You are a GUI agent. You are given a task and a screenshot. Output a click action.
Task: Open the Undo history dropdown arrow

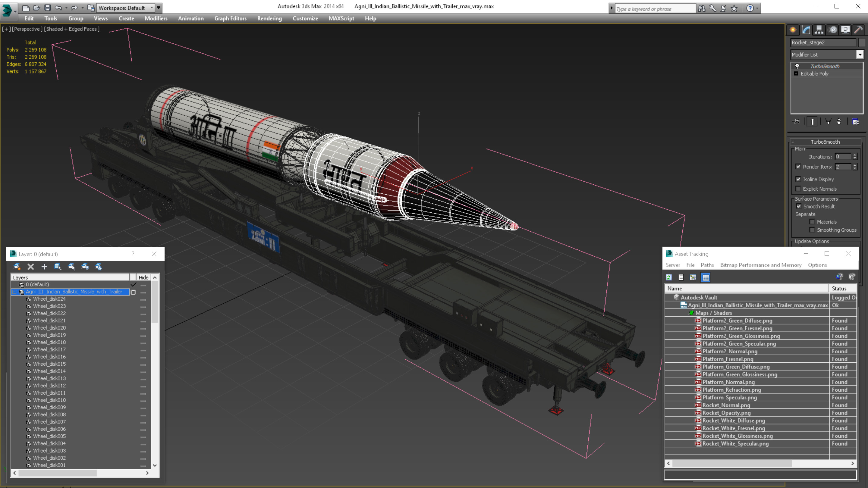[x=66, y=8]
